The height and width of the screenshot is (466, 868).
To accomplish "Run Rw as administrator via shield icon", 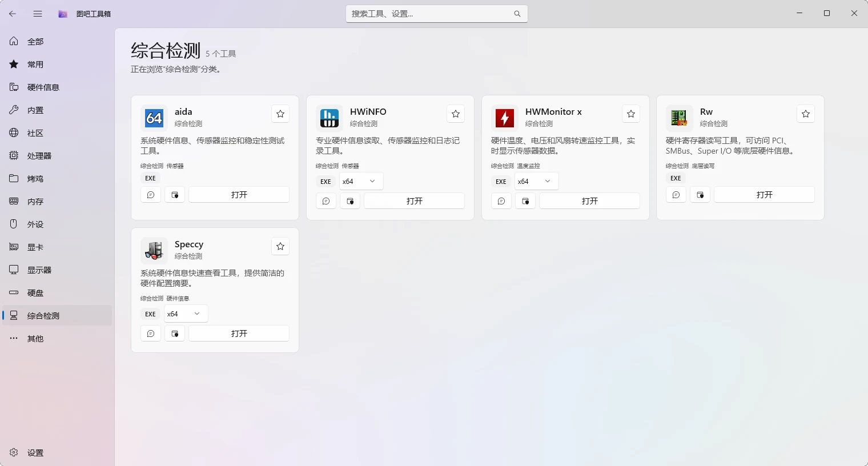I will coord(700,195).
